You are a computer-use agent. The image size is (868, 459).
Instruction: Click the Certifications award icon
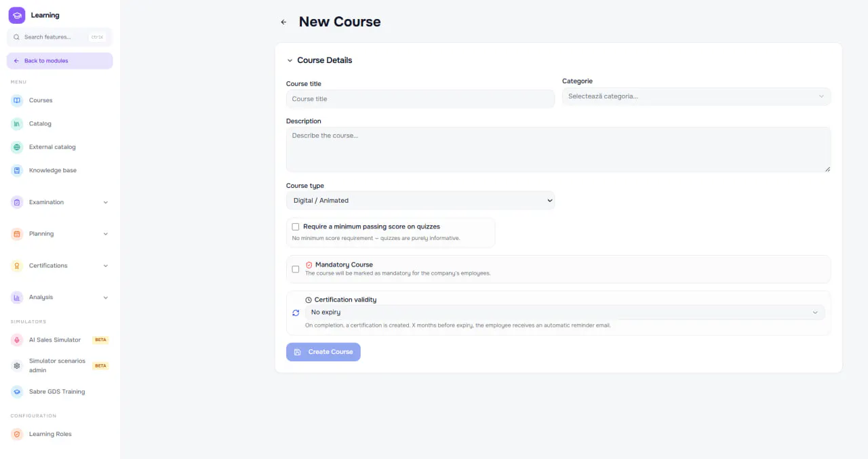[x=17, y=266]
